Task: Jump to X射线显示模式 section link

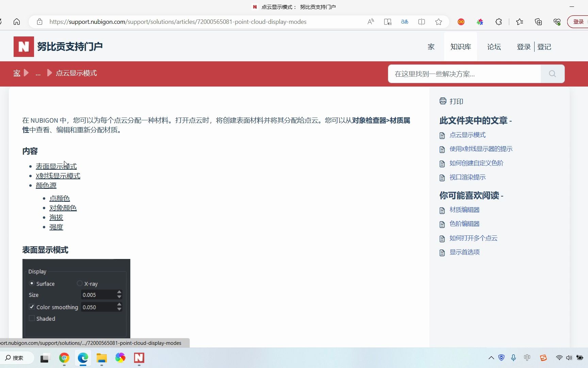Action: [58, 175]
